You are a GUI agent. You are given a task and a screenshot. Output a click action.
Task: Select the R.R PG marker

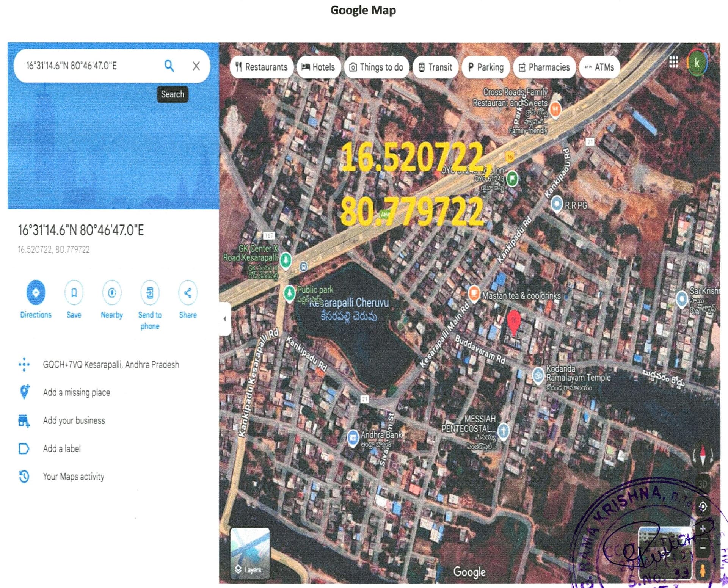coord(556,204)
